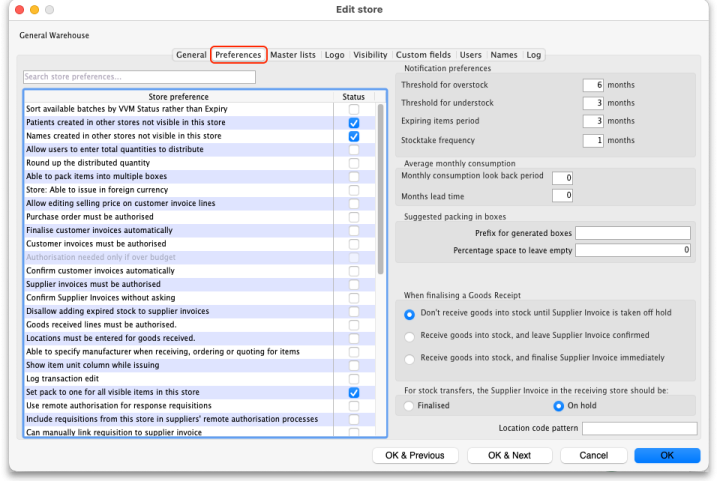Switch to the General tab
The width and height of the screenshot is (717, 481).
pyautogui.click(x=190, y=55)
